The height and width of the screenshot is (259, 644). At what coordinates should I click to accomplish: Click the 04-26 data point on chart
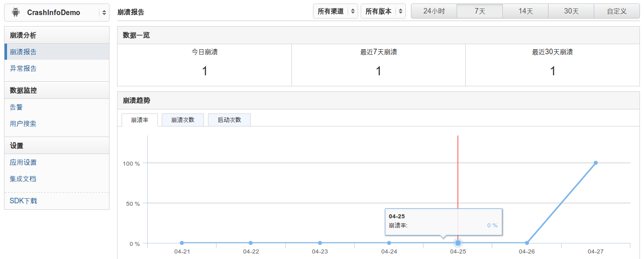tap(527, 243)
